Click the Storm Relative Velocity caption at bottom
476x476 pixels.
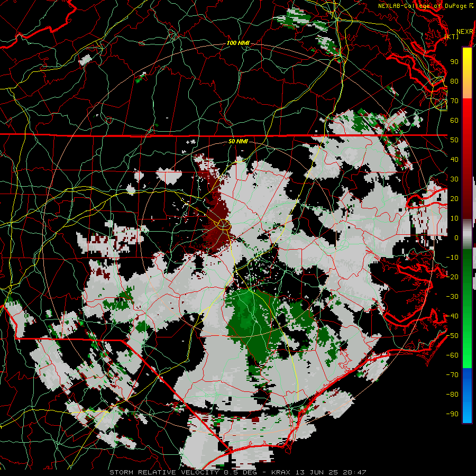[x=237, y=472]
